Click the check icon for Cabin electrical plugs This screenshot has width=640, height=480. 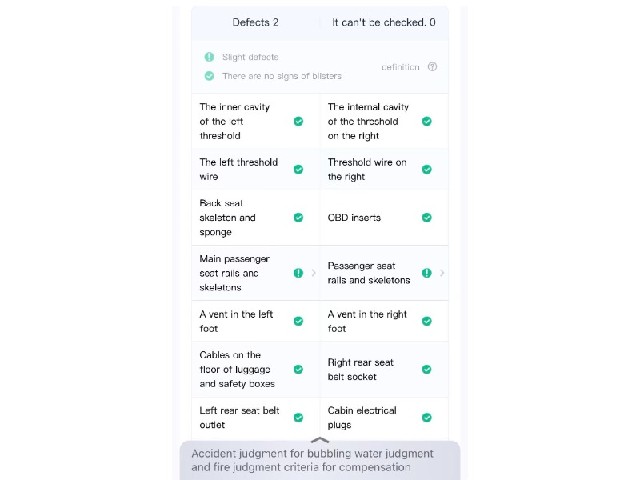tap(427, 418)
